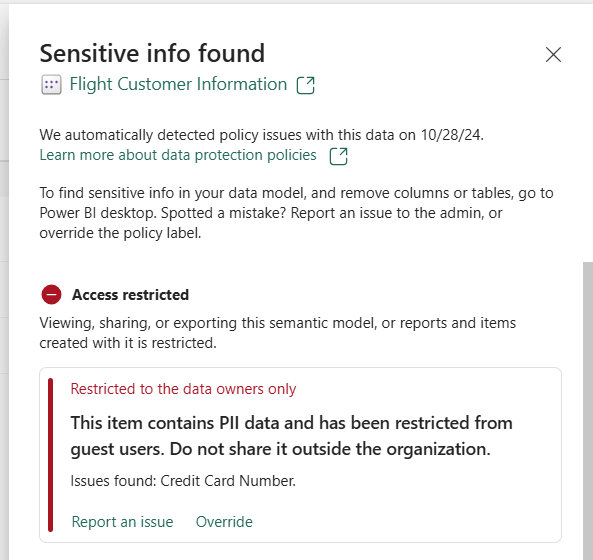Image resolution: width=593 pixels, height=560 pixels.
Task: Click the Viewing, sharing, or exporting description
Action: pyautogui.click(x=278, y=333)
